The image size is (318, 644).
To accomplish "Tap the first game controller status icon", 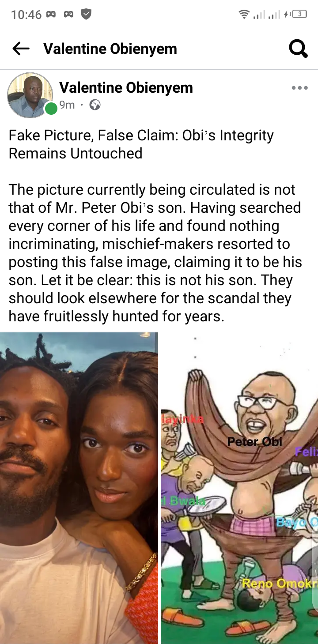I will (51, 15).
